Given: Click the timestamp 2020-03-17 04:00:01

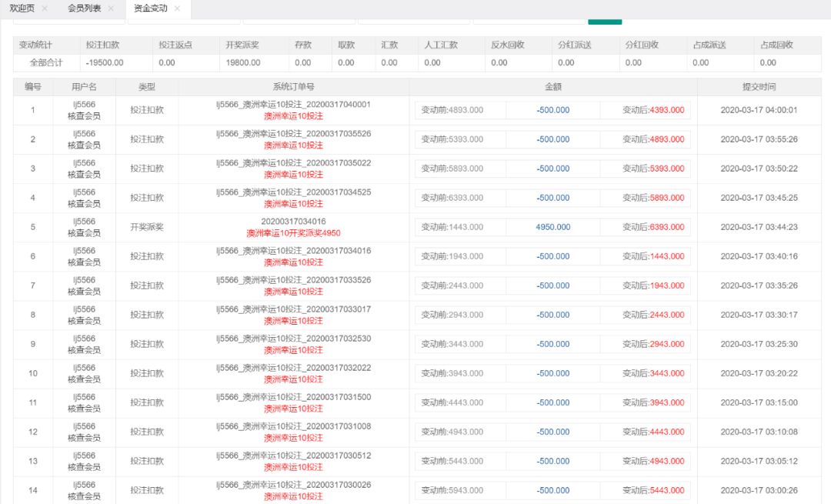Looking at the screenshot, I should 759,110.
